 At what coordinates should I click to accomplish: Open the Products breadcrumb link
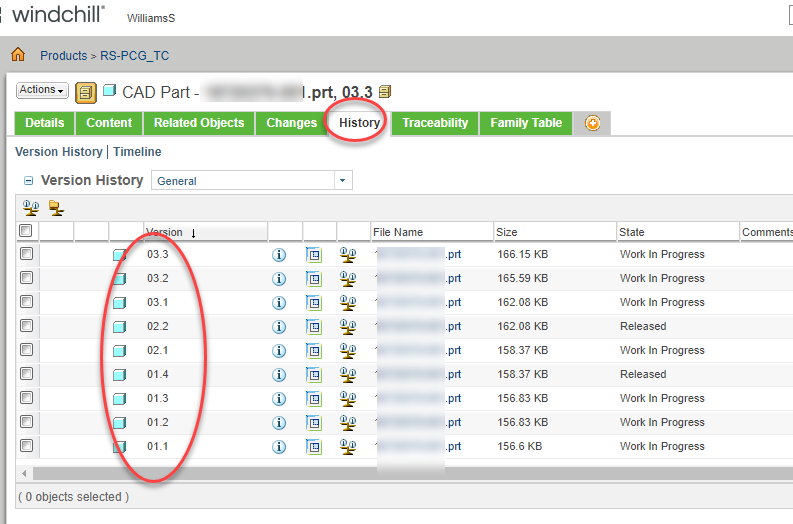pyautogui.click(x=64, y=56)
